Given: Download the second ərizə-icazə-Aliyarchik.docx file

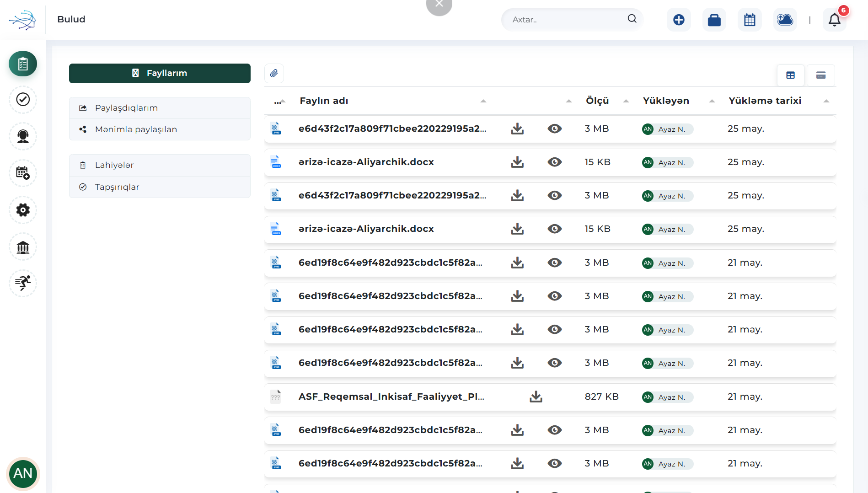Looking at the screenshot, I should (517, 229).
